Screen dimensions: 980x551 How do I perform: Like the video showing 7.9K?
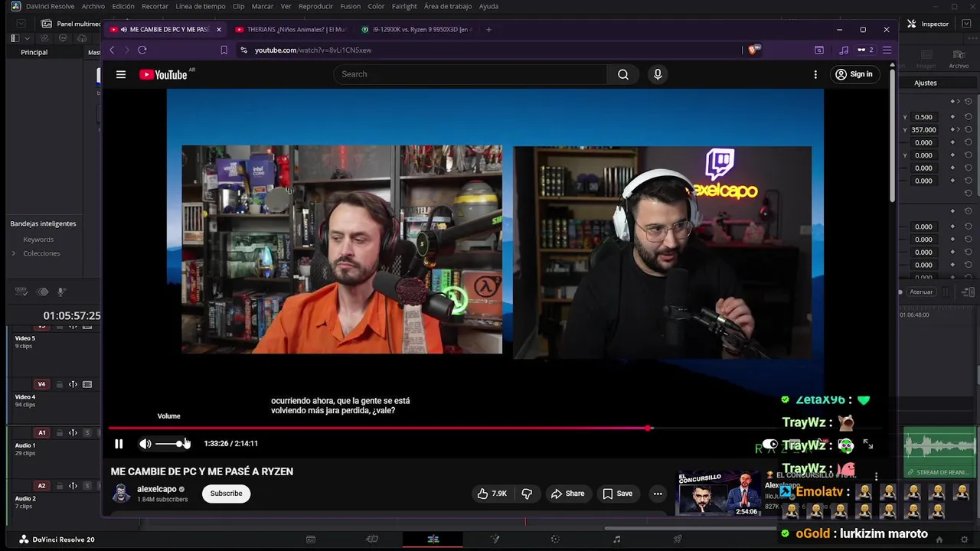(x=492, y=494)
